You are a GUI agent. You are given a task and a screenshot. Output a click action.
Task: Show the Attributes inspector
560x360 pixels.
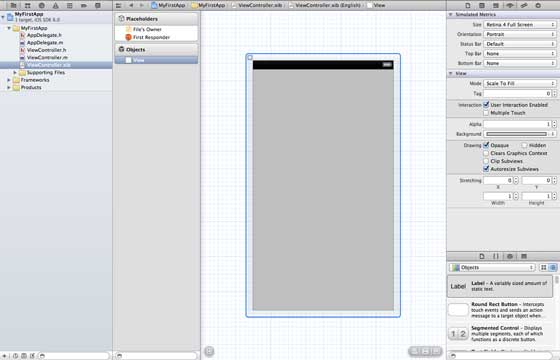pyautogui.click(x=510, y=5)
